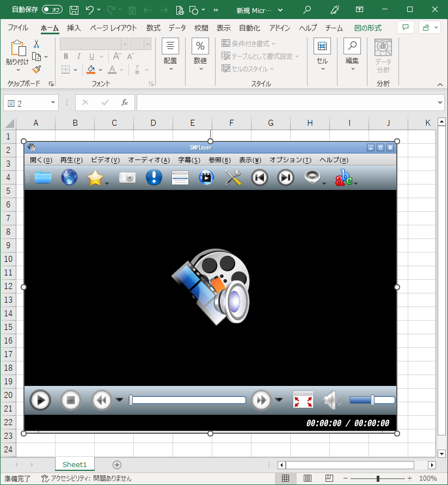Click the Zoom in plus button
The width and height of the screenshot is (448, 485).
click(x=410, y=478)
